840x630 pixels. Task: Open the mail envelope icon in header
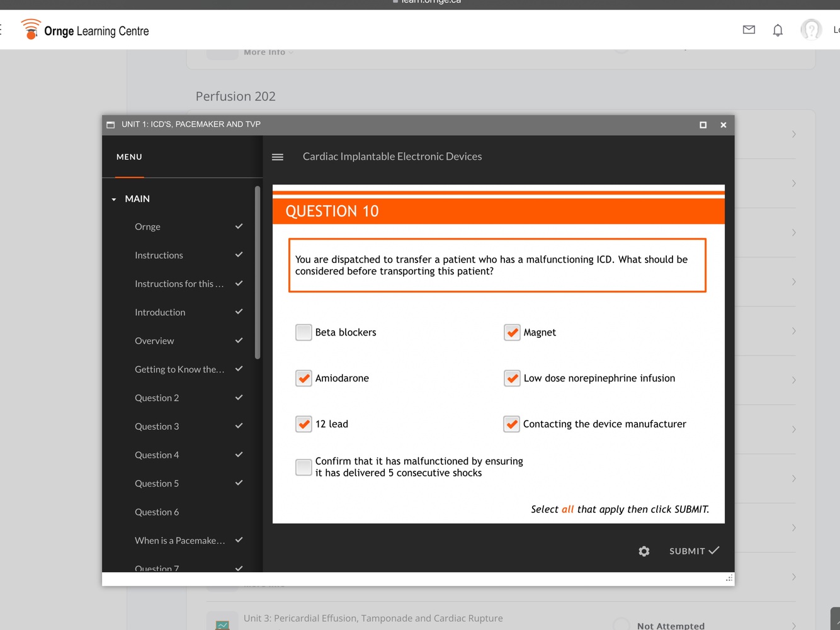pyautogui.click(x=749, y=30)
